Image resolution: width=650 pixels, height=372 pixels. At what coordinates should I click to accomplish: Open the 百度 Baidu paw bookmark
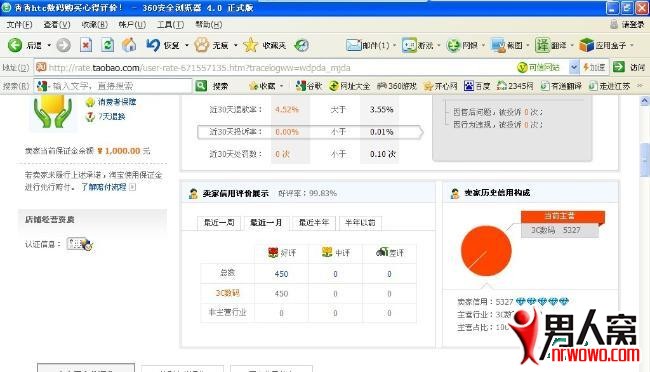click(x=477, y=86)
